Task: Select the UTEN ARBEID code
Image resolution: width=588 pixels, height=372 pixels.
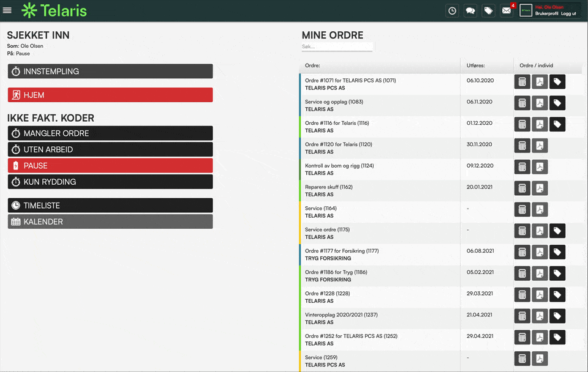Action: pos(110,149)
